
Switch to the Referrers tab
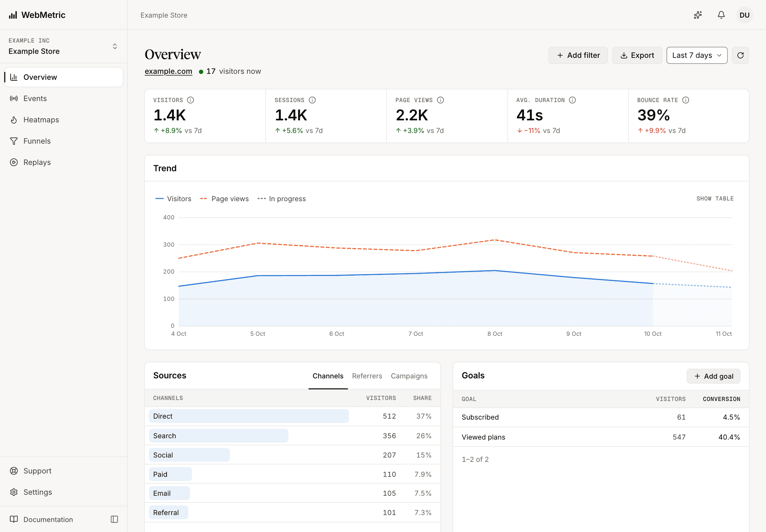367,376
